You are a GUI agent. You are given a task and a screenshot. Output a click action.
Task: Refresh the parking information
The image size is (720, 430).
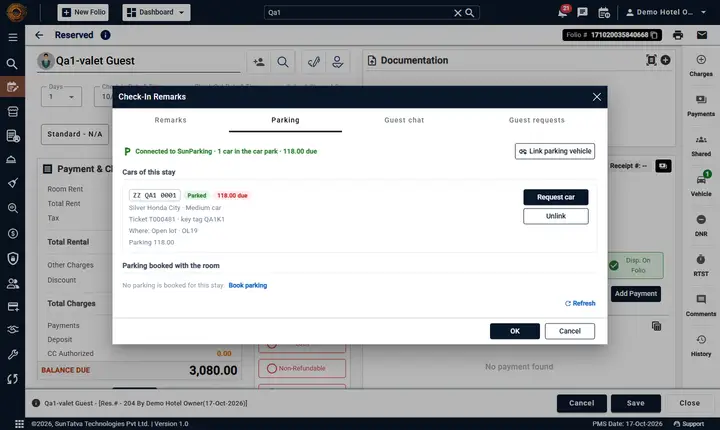[x=580, y=303]
